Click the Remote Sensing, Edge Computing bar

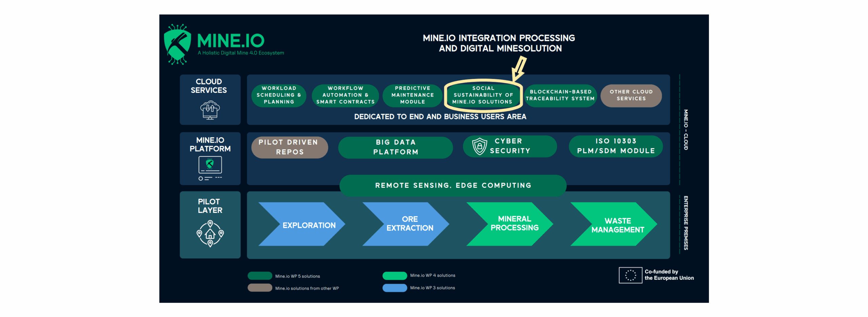452,185
